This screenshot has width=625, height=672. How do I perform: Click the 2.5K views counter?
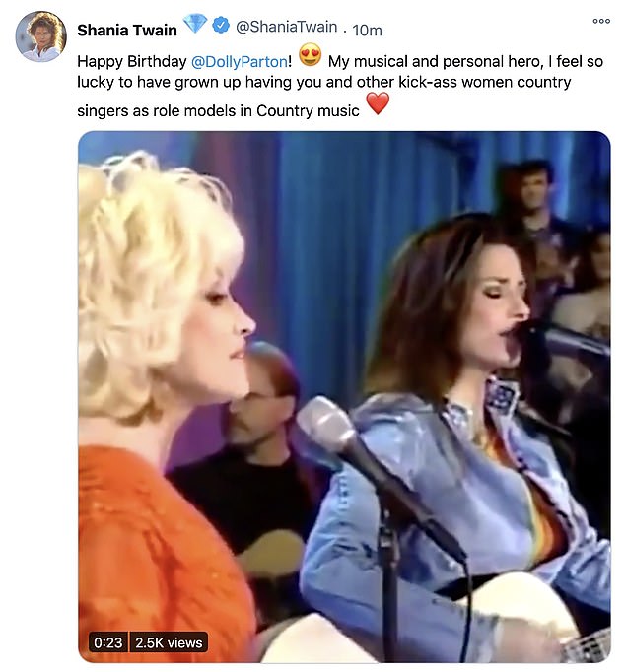coord(169,642)
